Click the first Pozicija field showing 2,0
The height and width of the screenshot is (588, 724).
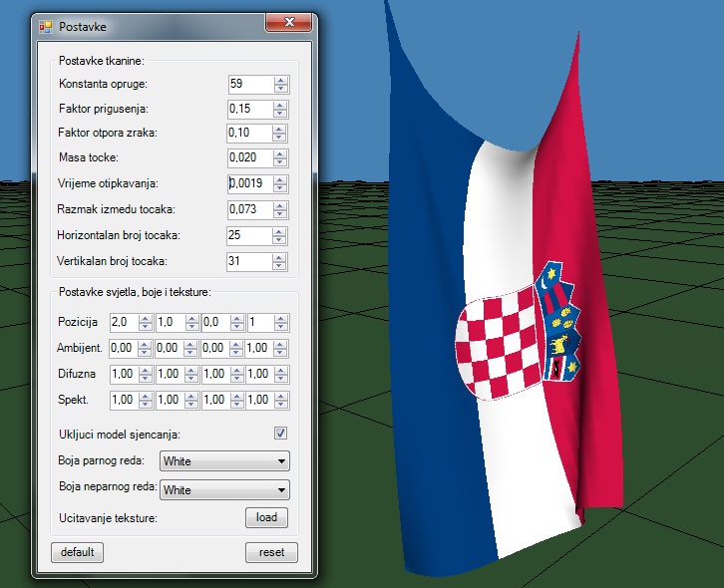coord(125,322)
